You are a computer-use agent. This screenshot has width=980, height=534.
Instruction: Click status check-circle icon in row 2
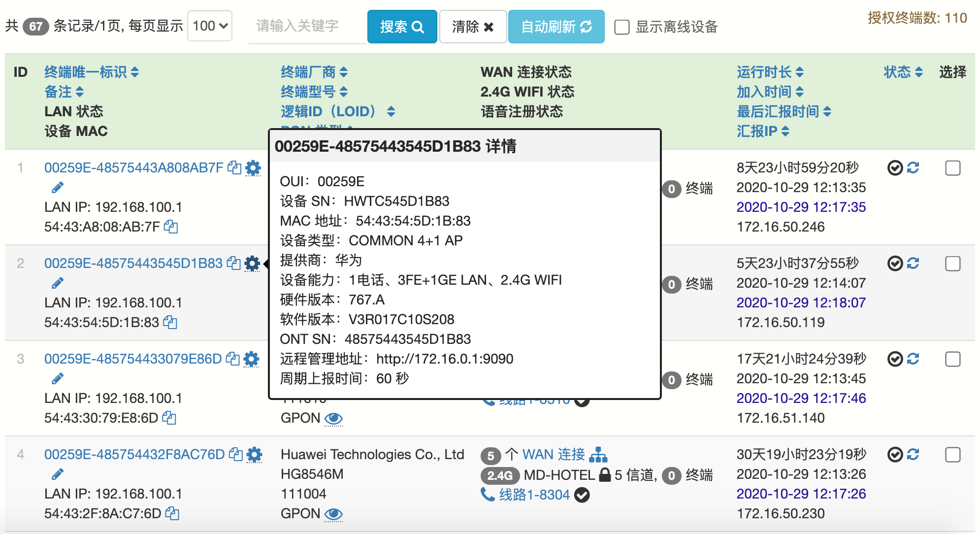[895, 264]
